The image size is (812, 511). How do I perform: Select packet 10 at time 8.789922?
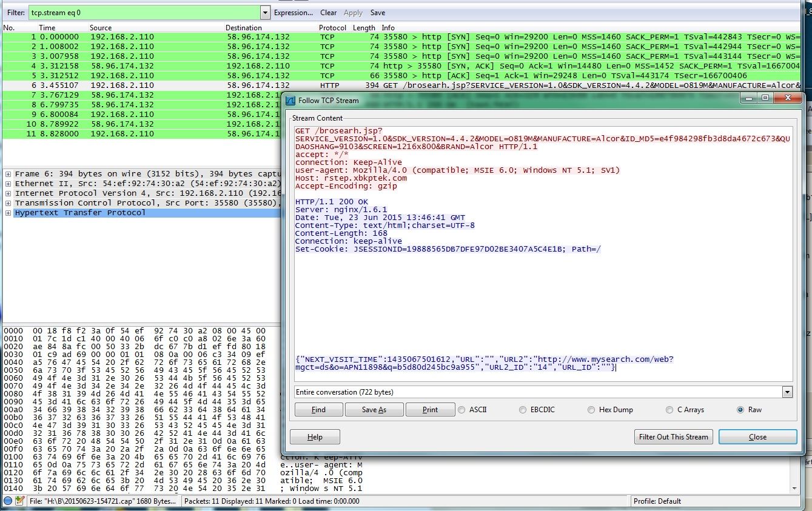point(143,124)
